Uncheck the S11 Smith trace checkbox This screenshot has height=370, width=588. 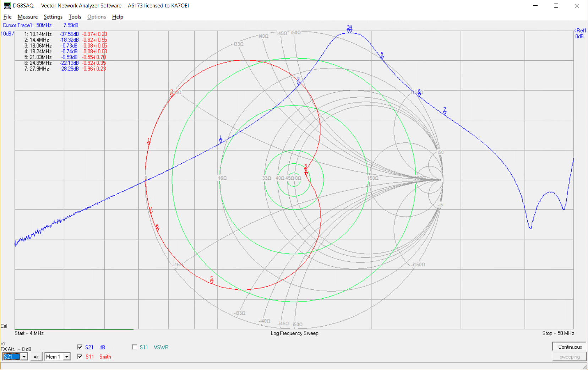point(80,356)
